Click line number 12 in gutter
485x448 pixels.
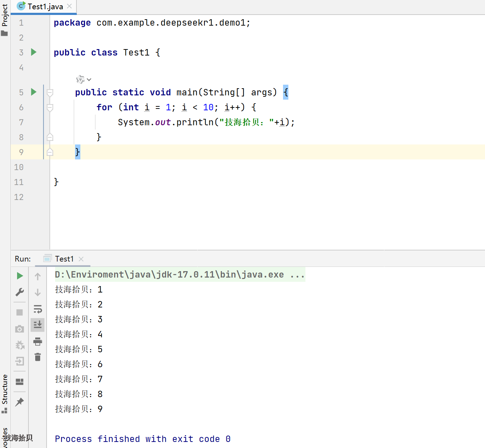click(x=19, y=197)
